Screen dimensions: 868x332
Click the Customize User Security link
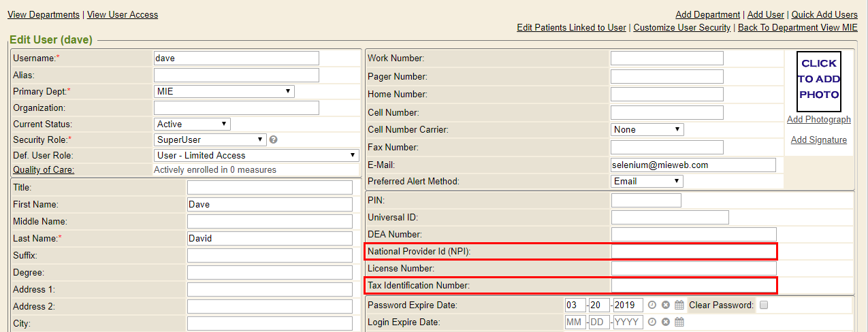[681, 28]
